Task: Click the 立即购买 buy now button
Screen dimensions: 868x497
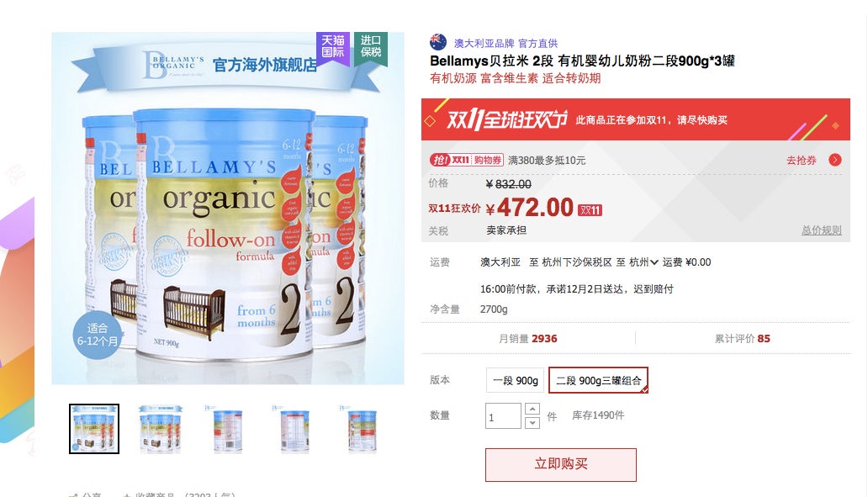Action: coord(561,464)
